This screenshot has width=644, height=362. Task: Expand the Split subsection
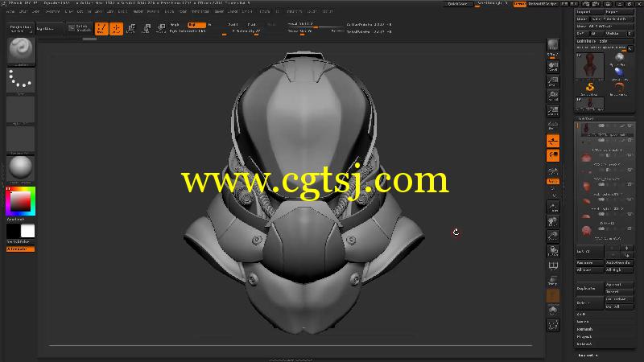(x=581, y=314)
